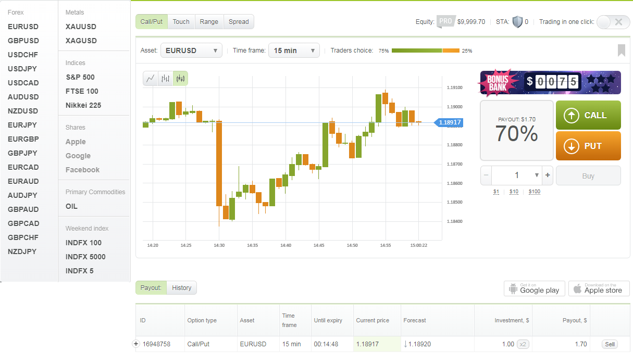Increase investment amount with plus button
633x364 pixels.
click(x=548, y=175)
